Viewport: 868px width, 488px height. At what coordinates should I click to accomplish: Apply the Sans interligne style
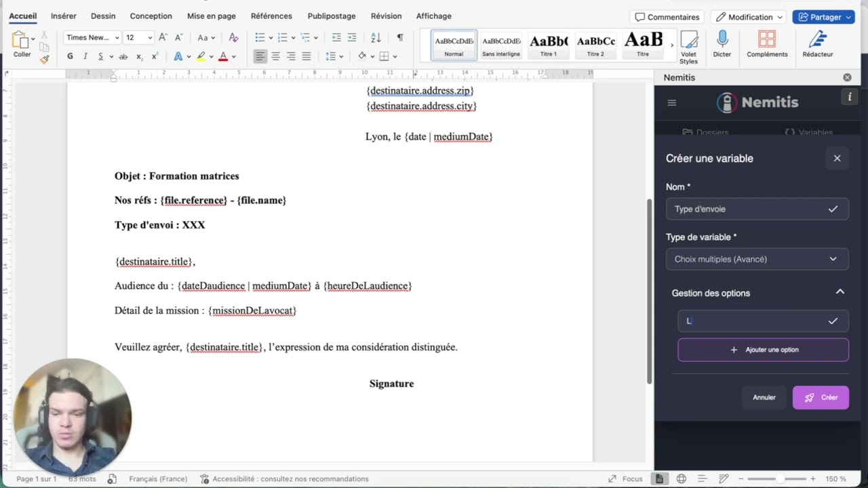501,45
